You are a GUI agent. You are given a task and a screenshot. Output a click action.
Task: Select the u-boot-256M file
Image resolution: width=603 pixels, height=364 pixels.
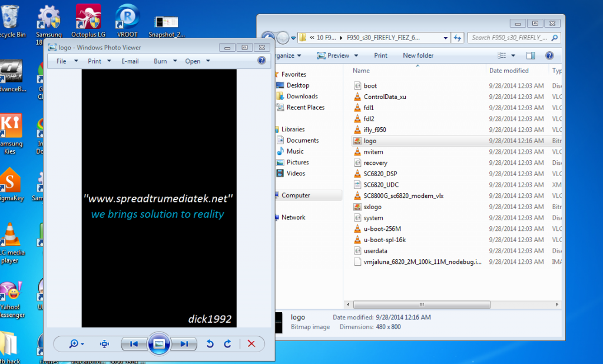382,229
